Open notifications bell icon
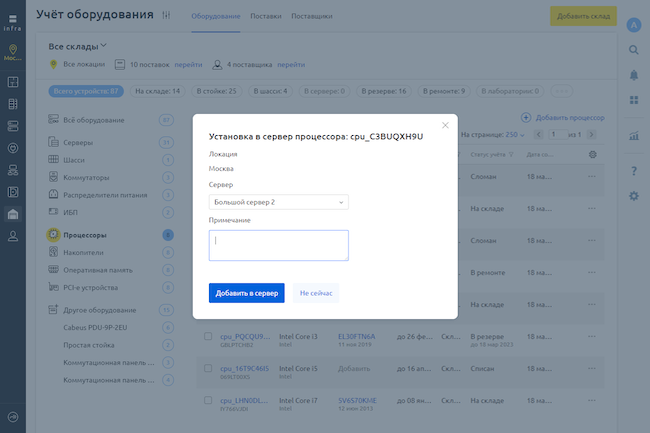This screenshot has width=650, height=433. (x=633, y=75)
